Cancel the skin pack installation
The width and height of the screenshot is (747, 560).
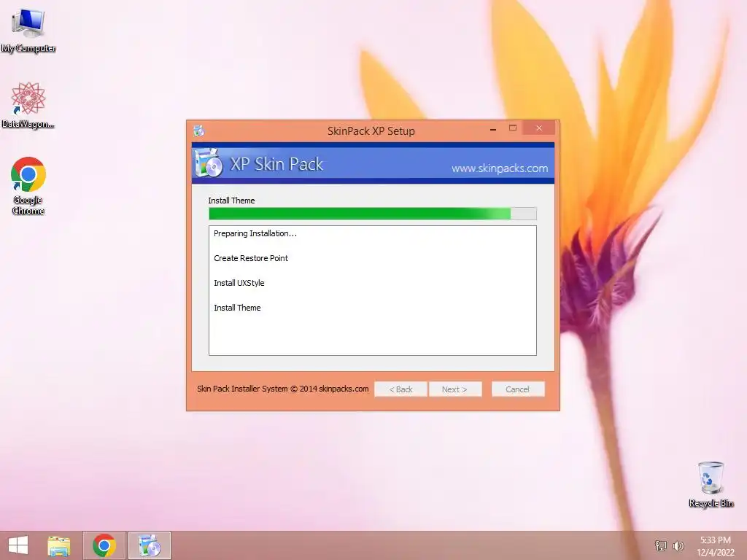coord(518,389)
